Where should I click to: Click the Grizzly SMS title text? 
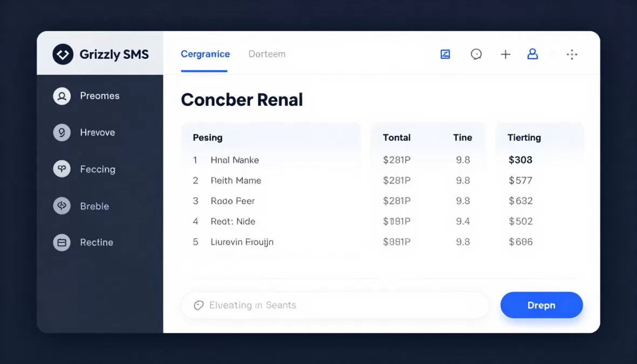coord(114,54)
